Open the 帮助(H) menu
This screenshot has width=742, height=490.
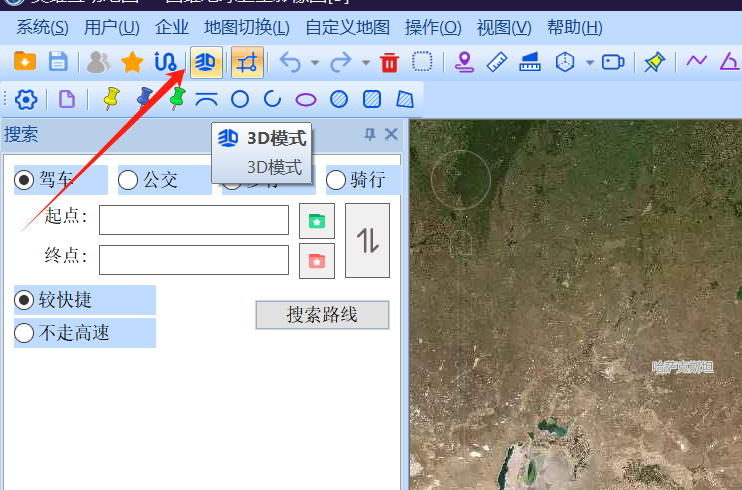[574, 27]
